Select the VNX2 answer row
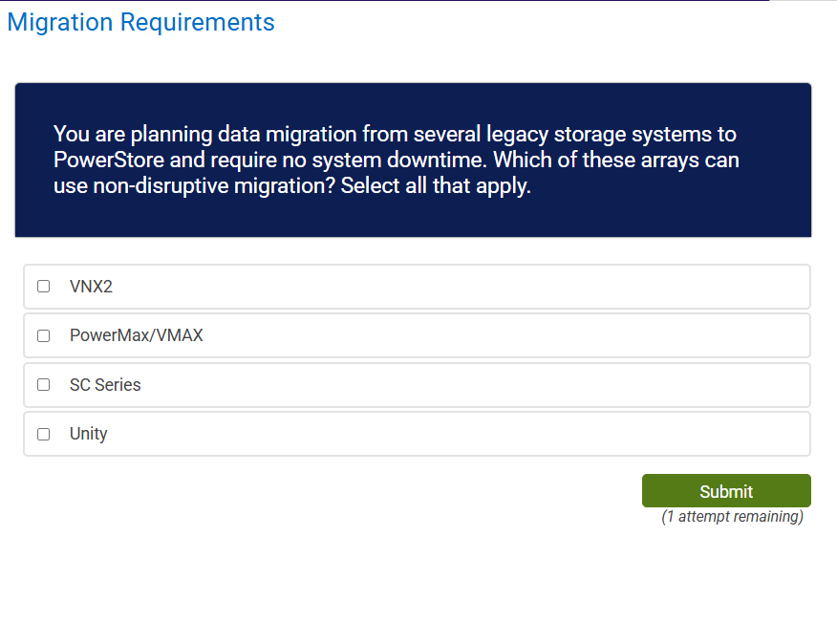The image size is (837, 644). 416,286
